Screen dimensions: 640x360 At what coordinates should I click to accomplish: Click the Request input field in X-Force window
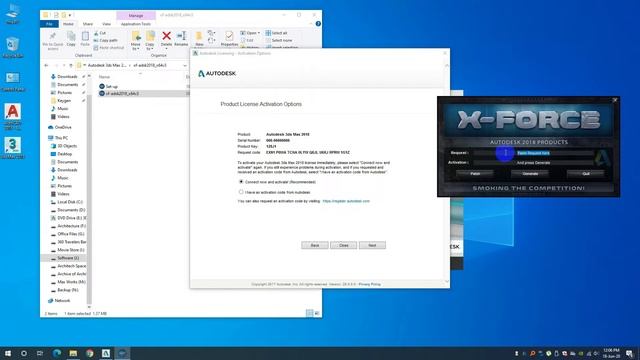[x=534, y=153]
